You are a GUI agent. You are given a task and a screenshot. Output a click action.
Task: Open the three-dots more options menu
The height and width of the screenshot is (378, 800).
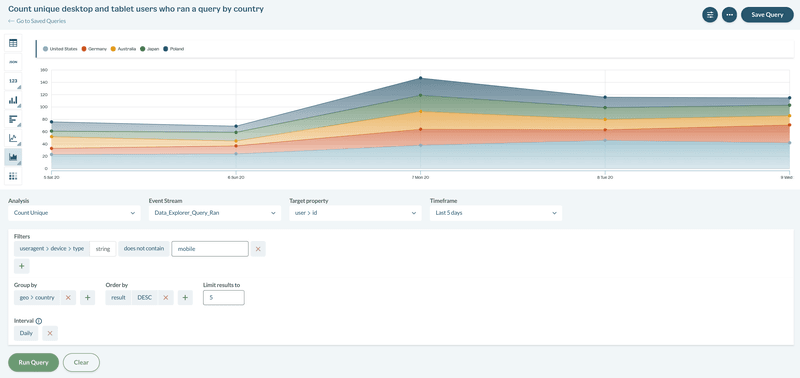(x=729, y=15)
